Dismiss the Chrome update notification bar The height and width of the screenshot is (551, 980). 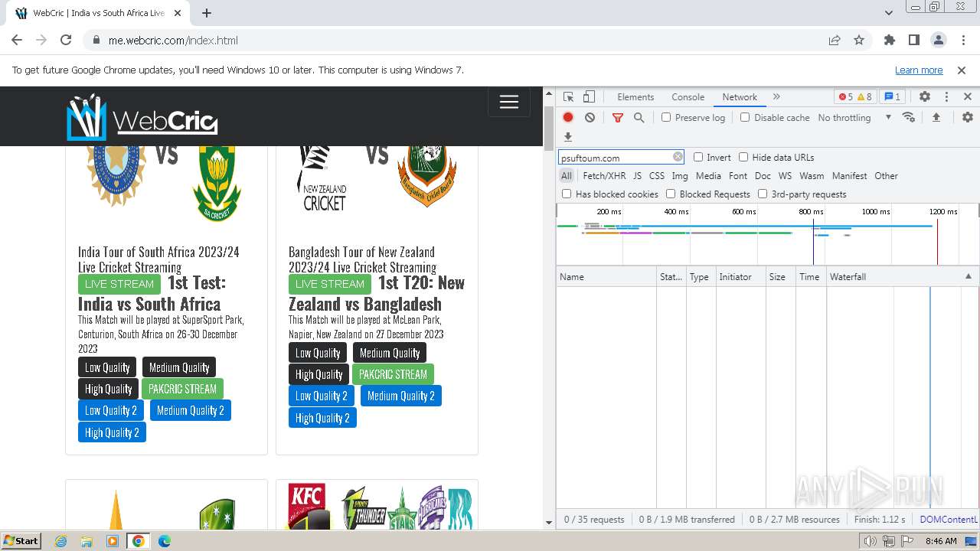click(962, 70)
